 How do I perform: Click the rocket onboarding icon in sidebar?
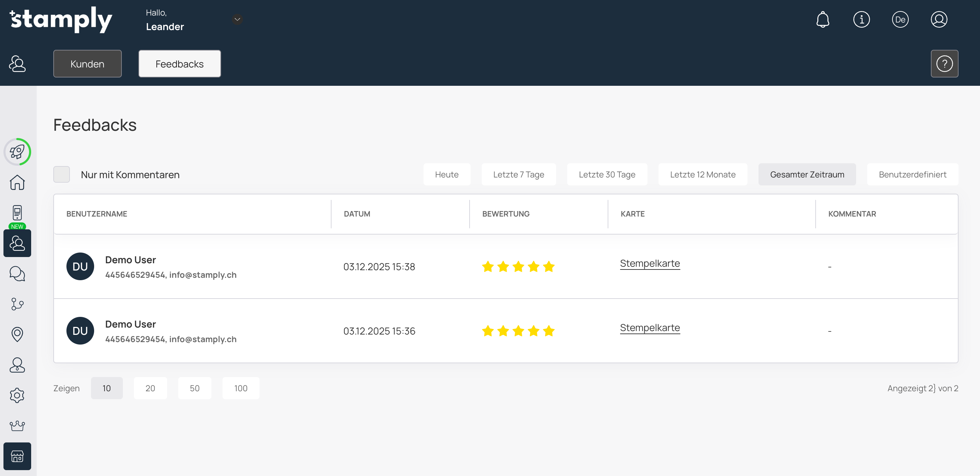(17, 152)
